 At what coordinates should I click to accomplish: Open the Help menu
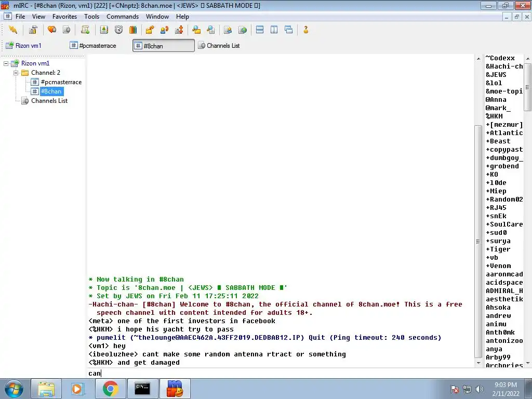pyautogui.click(x=182, y=17)
